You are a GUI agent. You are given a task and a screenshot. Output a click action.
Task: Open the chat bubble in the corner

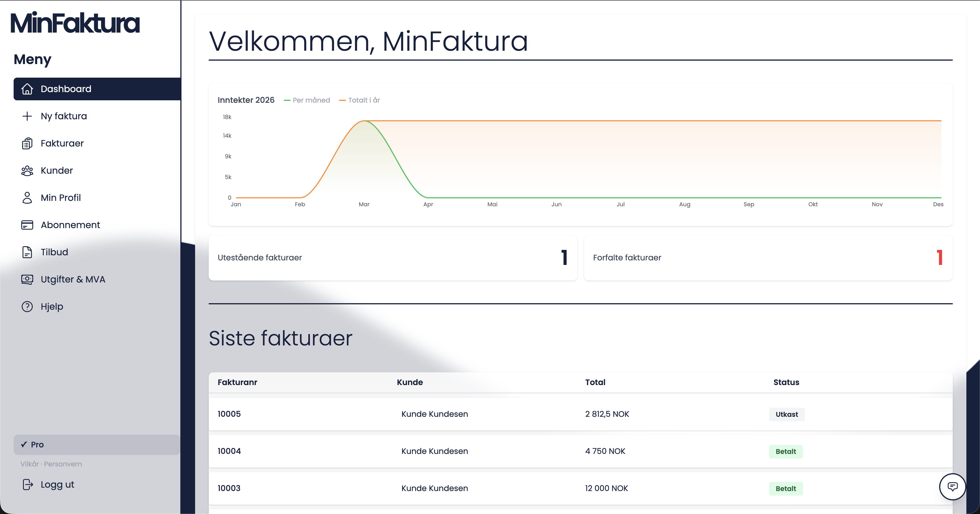pos(952,487)
